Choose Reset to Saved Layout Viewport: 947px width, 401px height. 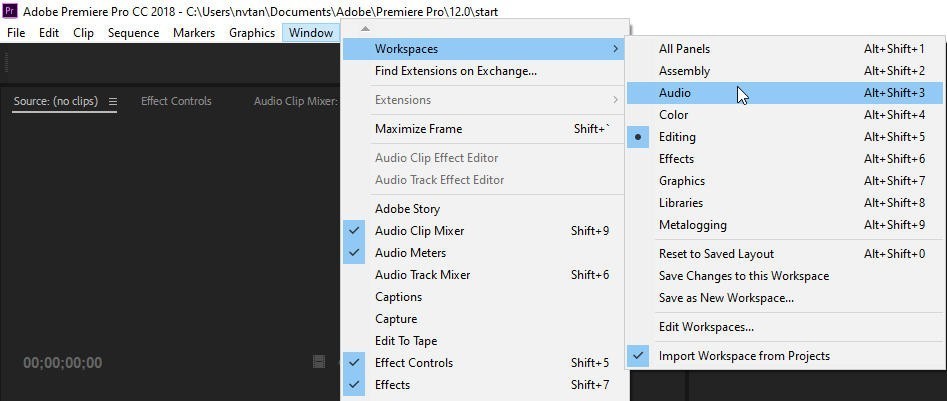click(x=716, y=254)
